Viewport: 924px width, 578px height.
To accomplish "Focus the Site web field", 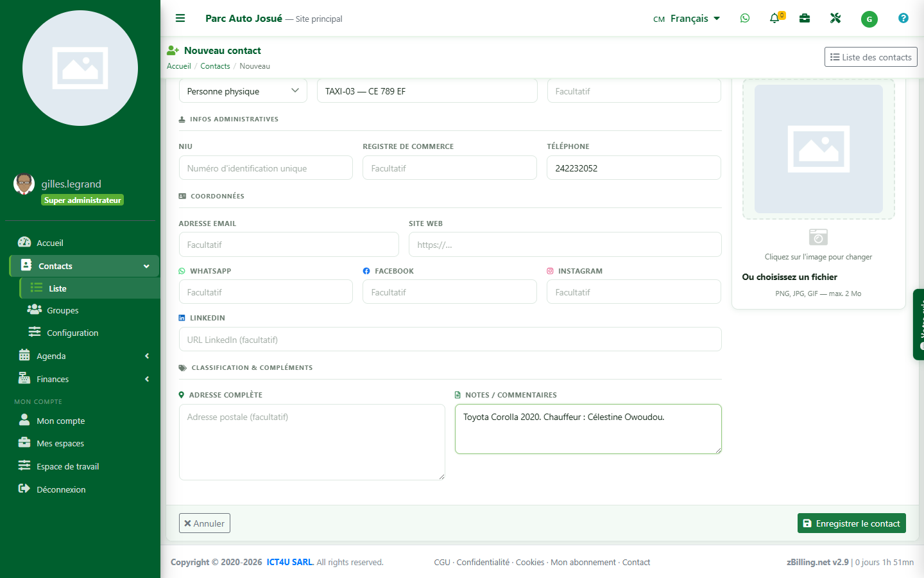I will [565, 245].
